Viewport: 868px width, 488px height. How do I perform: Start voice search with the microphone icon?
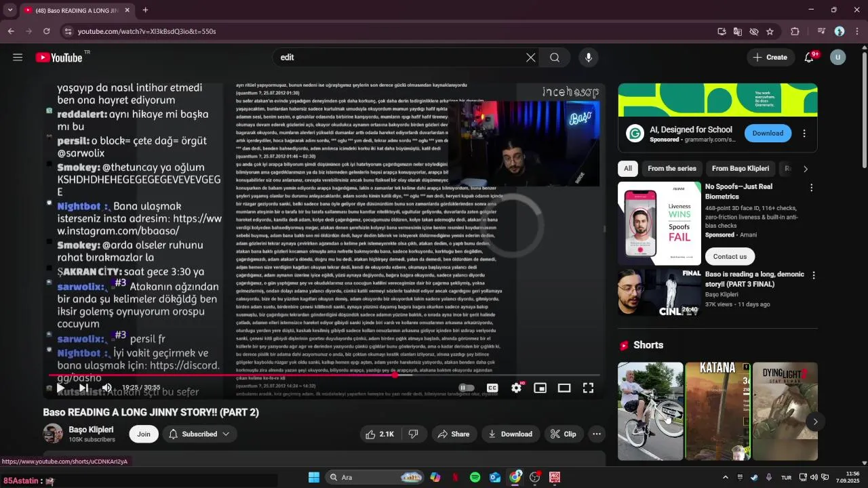pos(589,58)
